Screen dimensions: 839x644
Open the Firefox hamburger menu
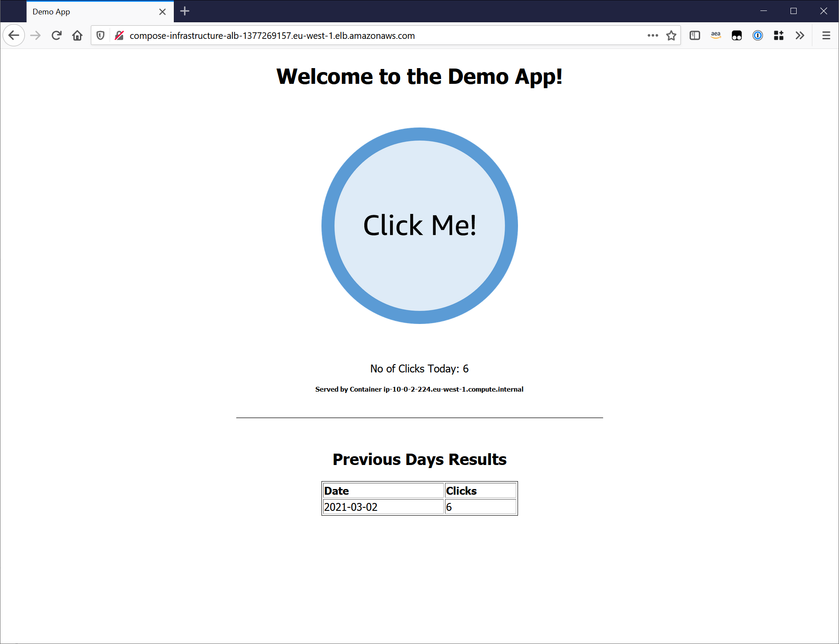coord(826,35)
